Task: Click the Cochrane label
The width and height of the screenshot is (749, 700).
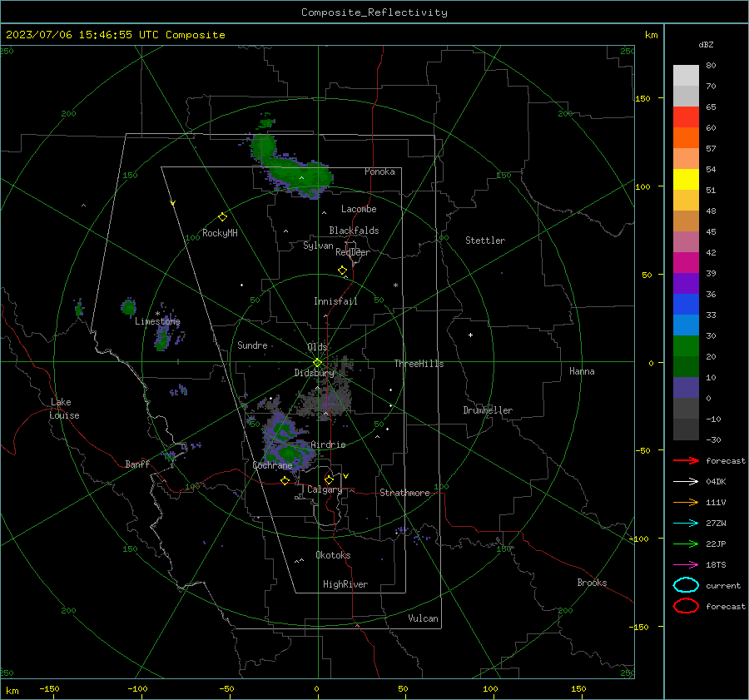Action: [272, 465]
